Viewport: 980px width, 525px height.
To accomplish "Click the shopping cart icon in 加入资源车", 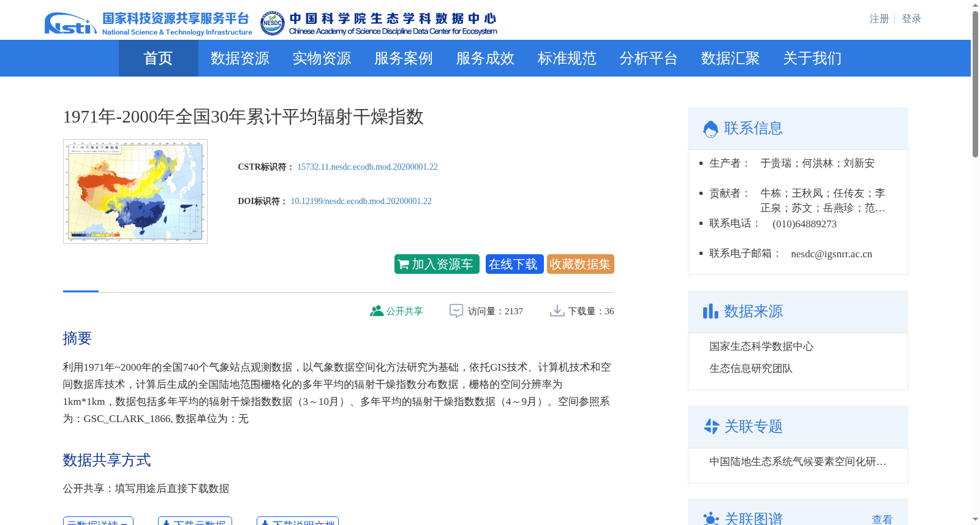I will point(404,265).
